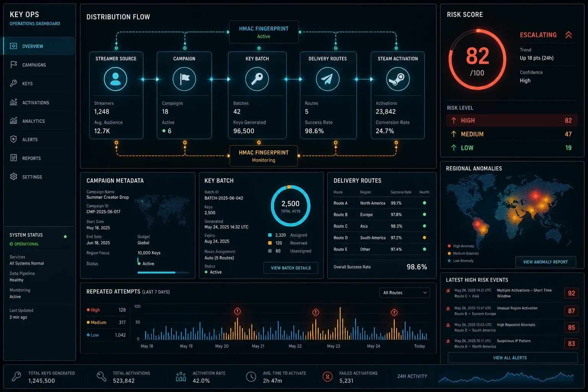
Task: Click View Batch Details button
Action: (x=291, y=268)
